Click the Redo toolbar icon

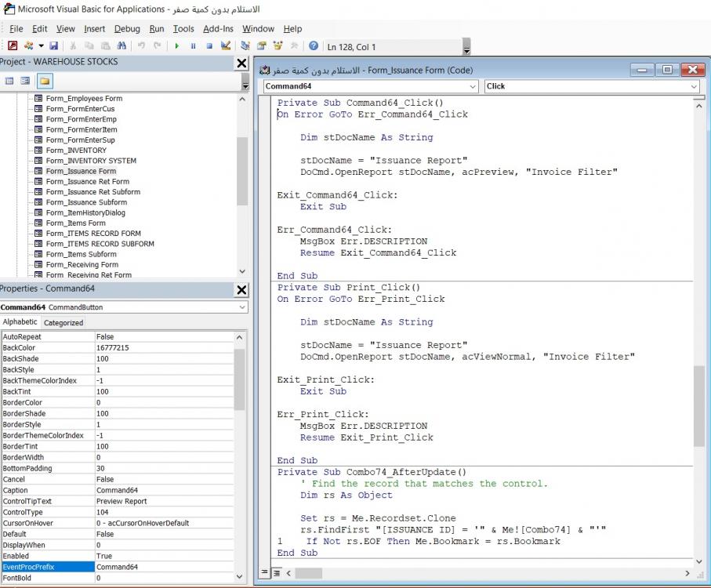(x=158, y=45)
